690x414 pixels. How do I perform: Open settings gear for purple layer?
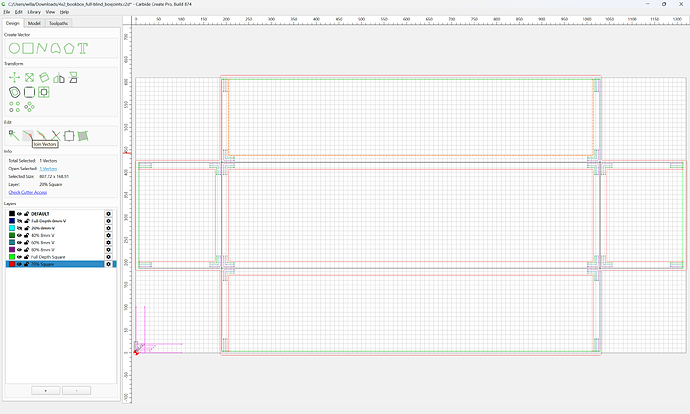[x=108, y=249]
